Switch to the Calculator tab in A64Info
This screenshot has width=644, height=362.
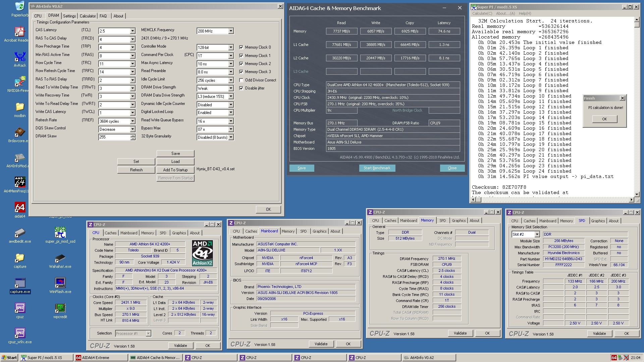point(88,16)
